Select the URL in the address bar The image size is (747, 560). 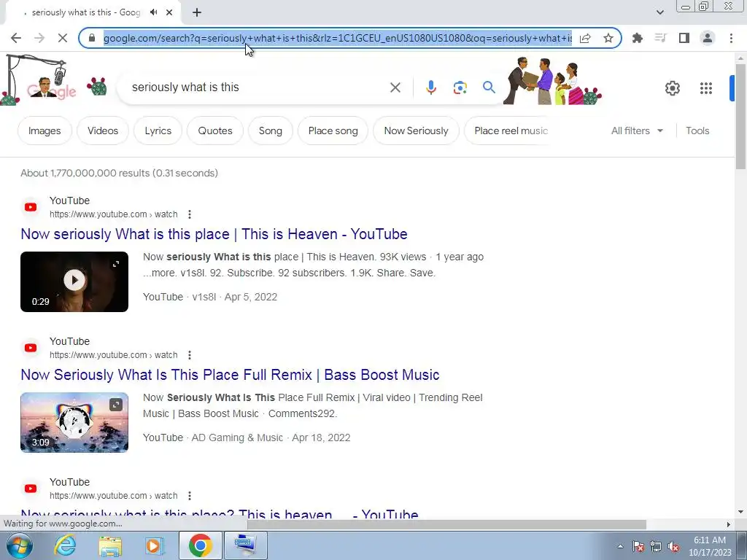point(338,38)
